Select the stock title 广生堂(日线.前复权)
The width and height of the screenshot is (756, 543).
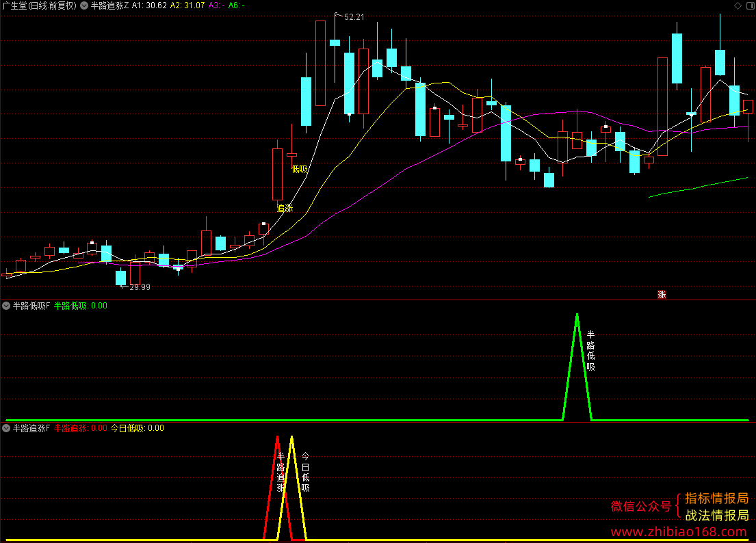click(40, 5)
